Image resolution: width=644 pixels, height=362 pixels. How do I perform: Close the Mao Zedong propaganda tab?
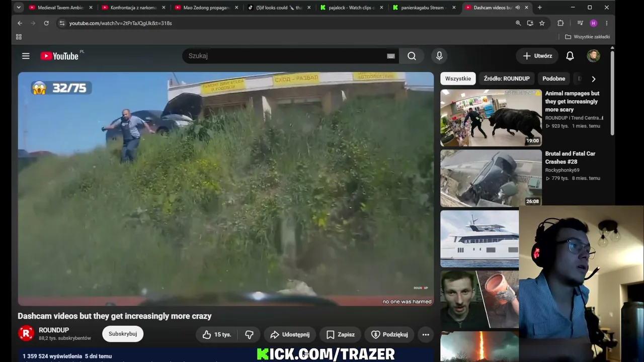click(x=236, y=8)
